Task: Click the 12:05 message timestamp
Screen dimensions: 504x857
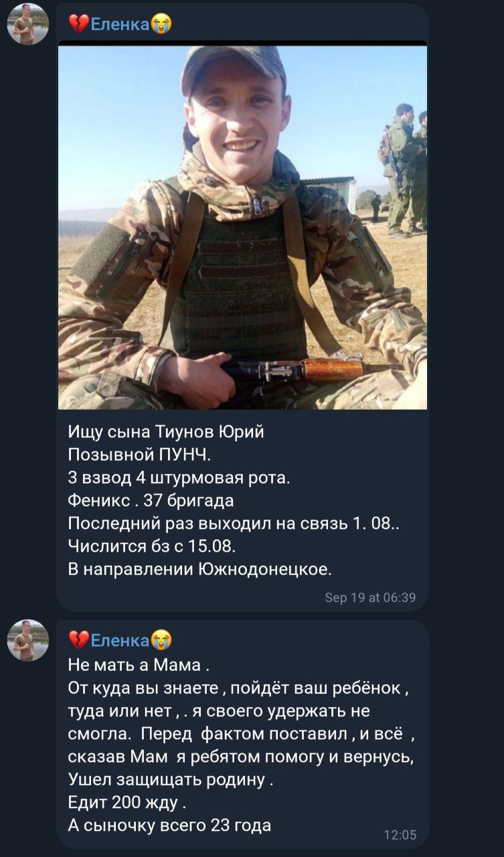Action: click(400, 834)
